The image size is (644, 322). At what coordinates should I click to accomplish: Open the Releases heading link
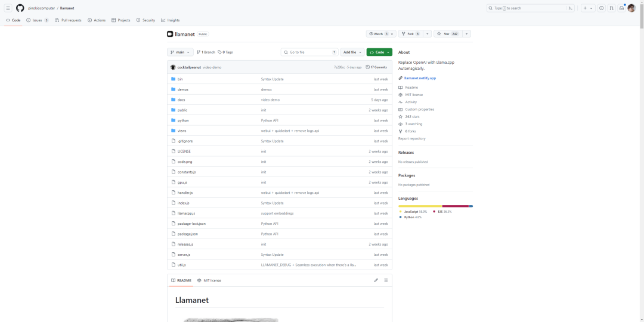click(406, 153)
